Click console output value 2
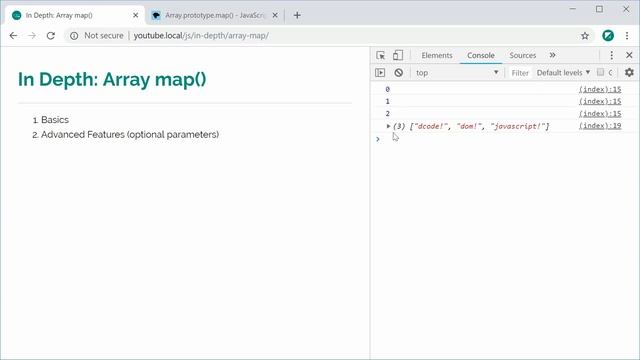640x360 pixels. (x=387, y=113)
